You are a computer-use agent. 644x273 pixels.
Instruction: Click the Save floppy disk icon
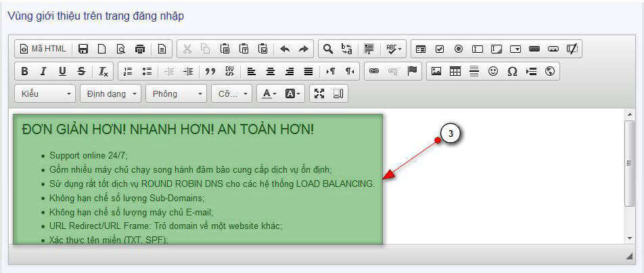point(83,49)
